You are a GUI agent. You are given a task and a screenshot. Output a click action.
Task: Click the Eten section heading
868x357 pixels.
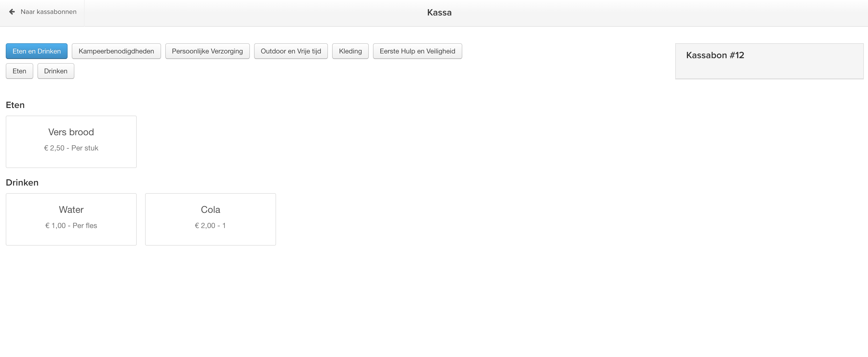point(15,105)
